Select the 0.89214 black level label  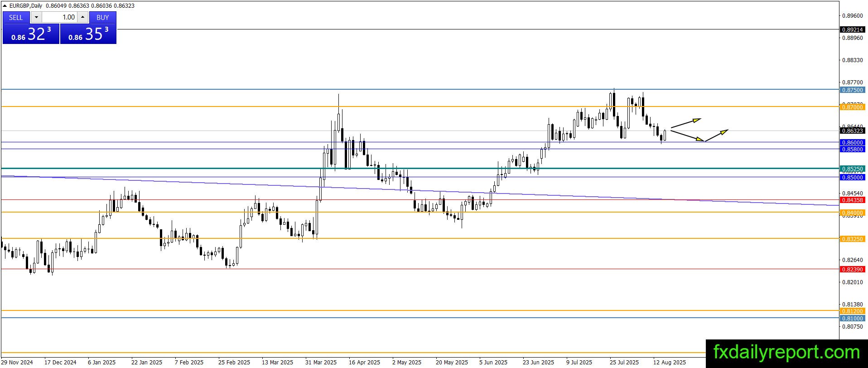(x=852, y=29)
